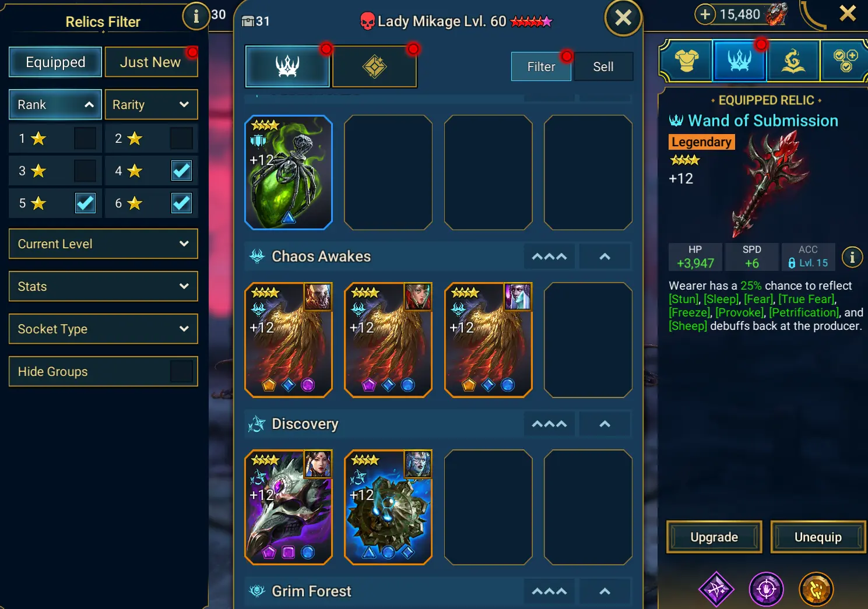Switch to the diamond relic tab
Image resolution: width=868 pixels, height=609 pixels.
pos(374,66)
